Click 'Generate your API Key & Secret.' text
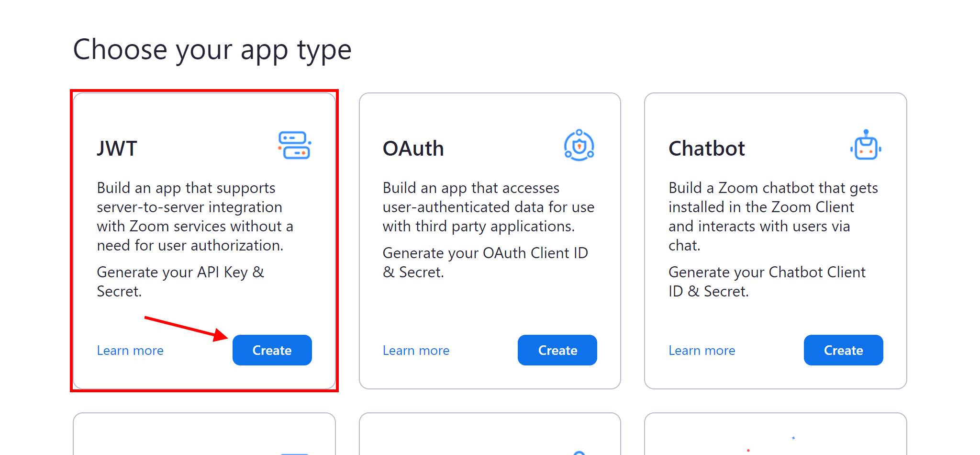980x455 pixels. 180,282
